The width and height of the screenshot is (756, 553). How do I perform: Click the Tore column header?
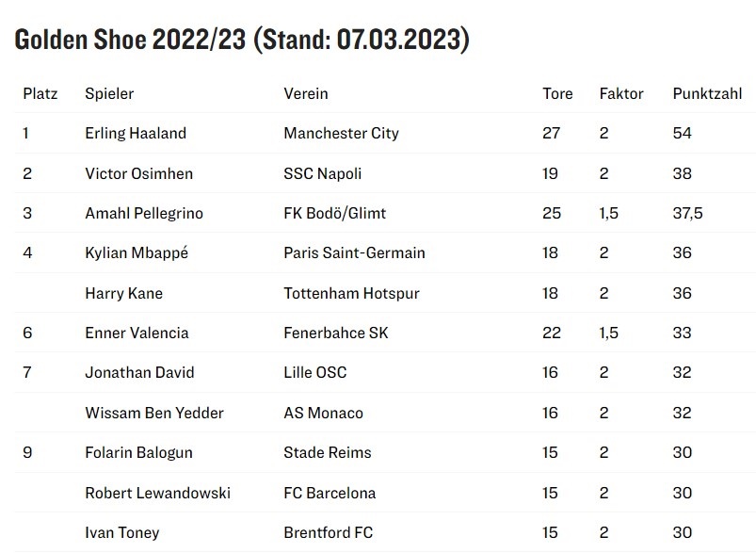[x=557, y=93]
